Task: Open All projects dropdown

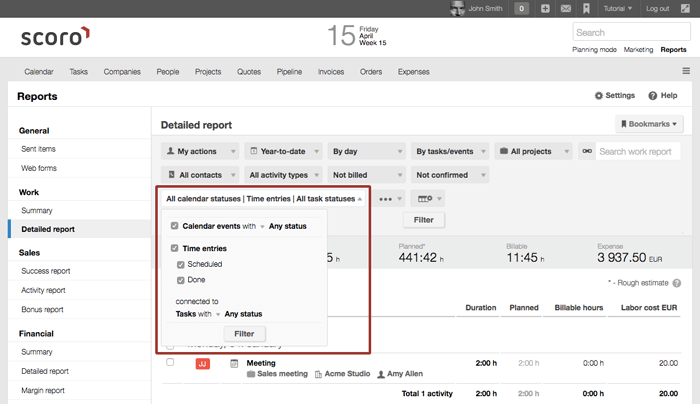Action: (x=533, y=151)
